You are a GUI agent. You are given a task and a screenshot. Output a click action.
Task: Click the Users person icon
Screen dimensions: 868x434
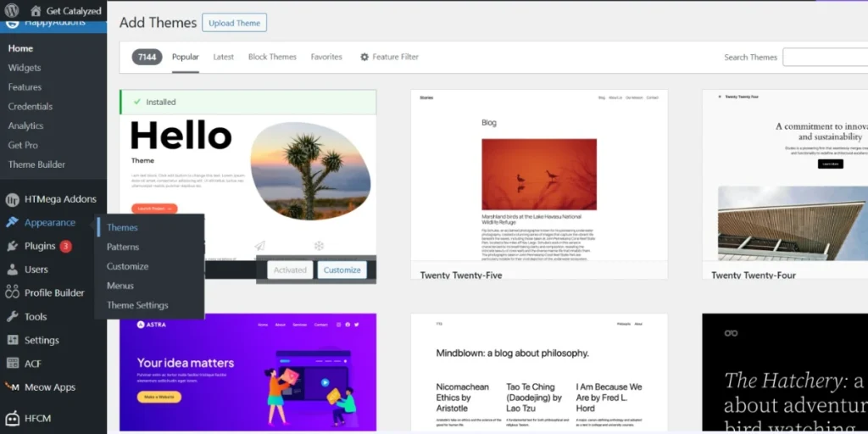(12, 270)
